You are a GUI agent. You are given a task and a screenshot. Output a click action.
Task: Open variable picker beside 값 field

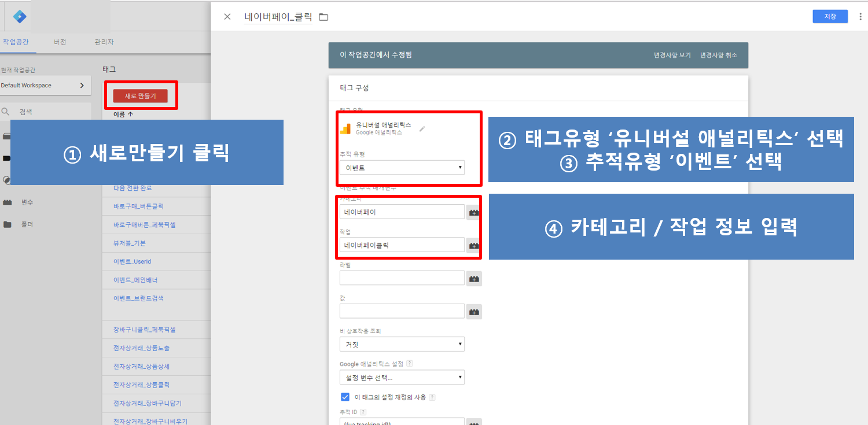pyautogui.click(x=474, y=312)
